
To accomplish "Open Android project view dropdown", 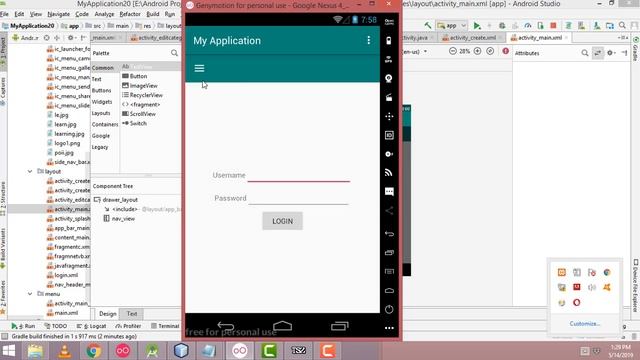I will tap(26, 38).
